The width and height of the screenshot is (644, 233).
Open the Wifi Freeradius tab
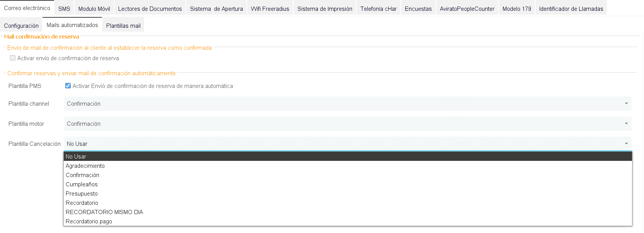270,8
